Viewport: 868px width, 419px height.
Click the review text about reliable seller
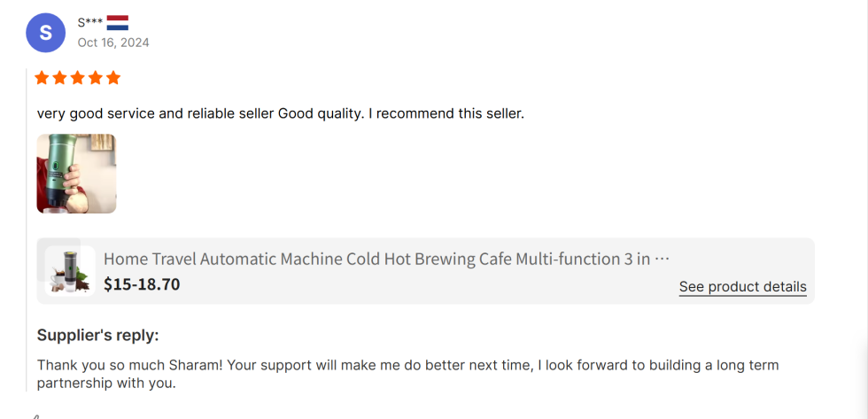coord(281,113)
